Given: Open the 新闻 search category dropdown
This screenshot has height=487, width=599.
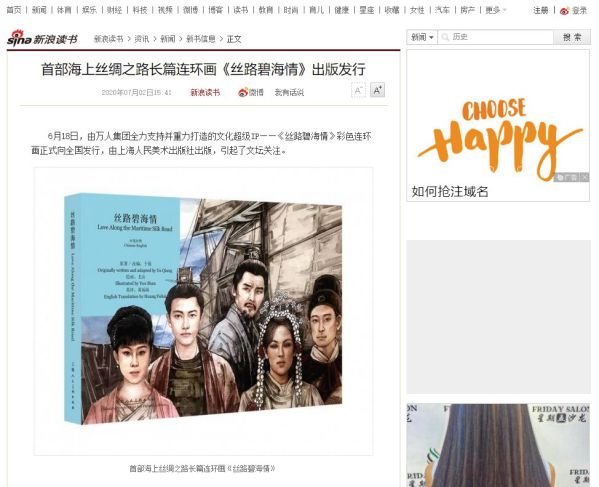Looking at the screenshot, I should click(x=422, y=37).
